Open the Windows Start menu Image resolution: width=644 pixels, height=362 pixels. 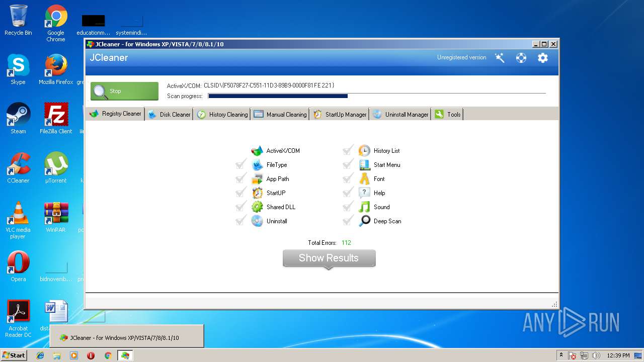tap(14, 355)
